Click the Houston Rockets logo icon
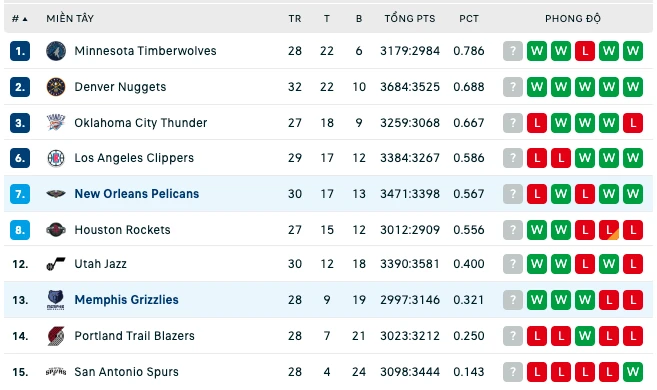Image resolution: width=657 pixels, height=390 pixels. (x=56, y=230)
